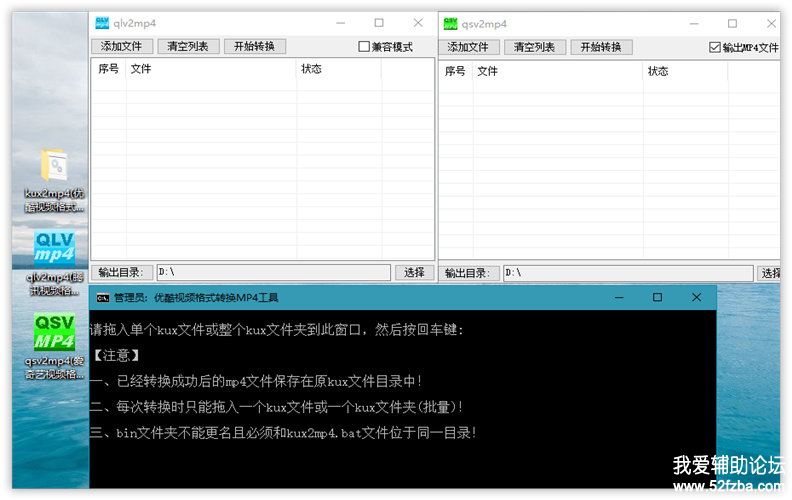
Task: Enable 兼容模式 checkbox in qlv2mp4
Action: coord(364,47)
